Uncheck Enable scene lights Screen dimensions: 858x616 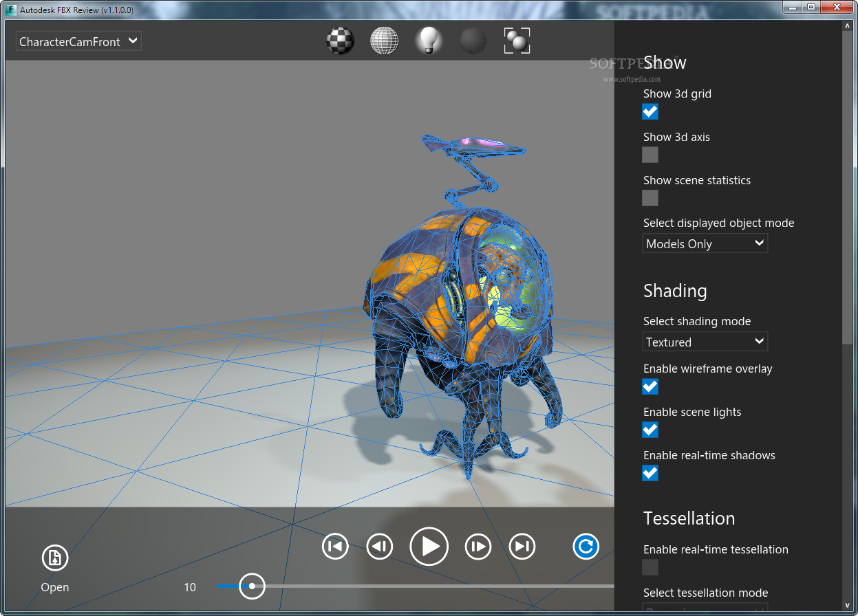[650, 430]
